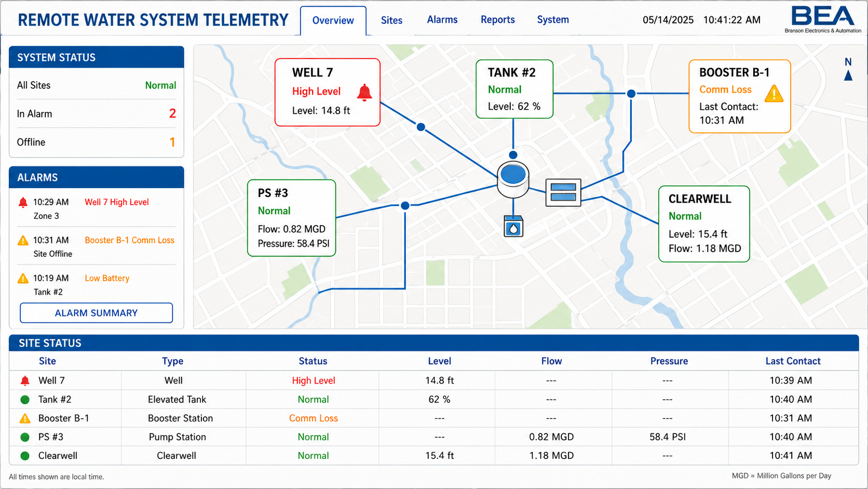Click High Level status in Well 7 row
The width and height of the screenshot is (868, 489).
pyautogui.click(x=314, y=380)
